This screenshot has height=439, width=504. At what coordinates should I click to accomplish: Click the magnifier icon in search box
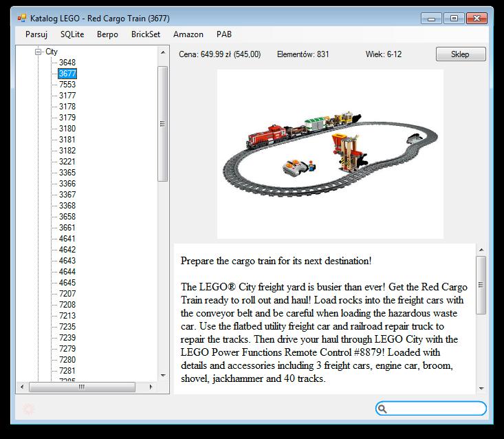(x=382, y=409)
